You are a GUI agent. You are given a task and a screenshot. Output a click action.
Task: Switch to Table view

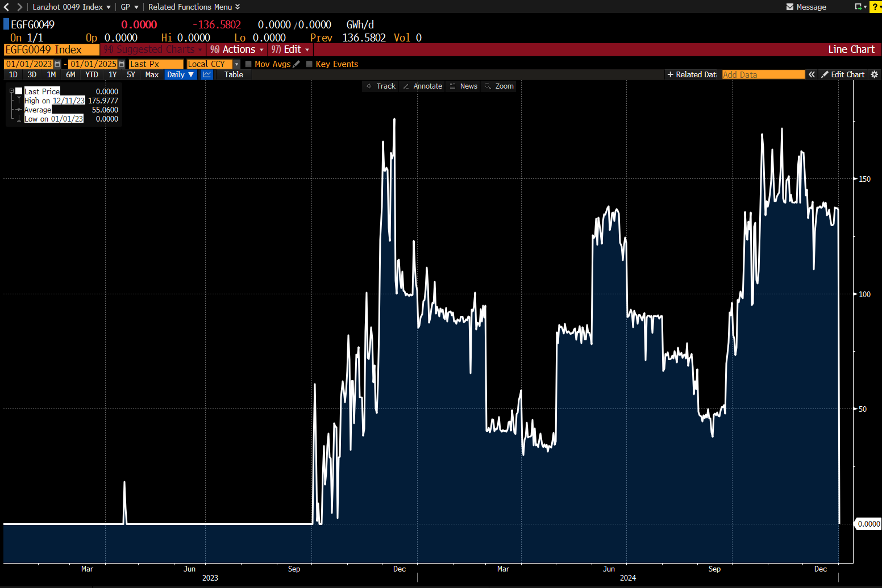coord(234,74)
